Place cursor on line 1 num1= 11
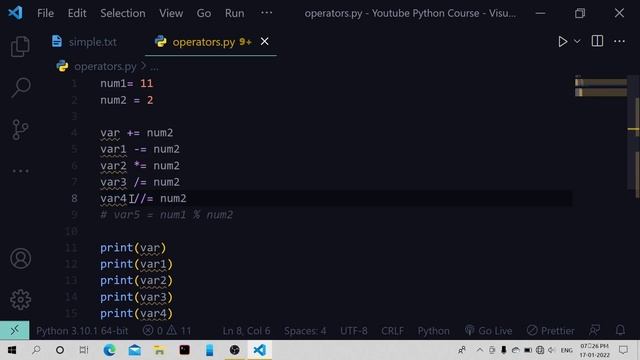This screenshot has height=360, width=640. point(127,84)
